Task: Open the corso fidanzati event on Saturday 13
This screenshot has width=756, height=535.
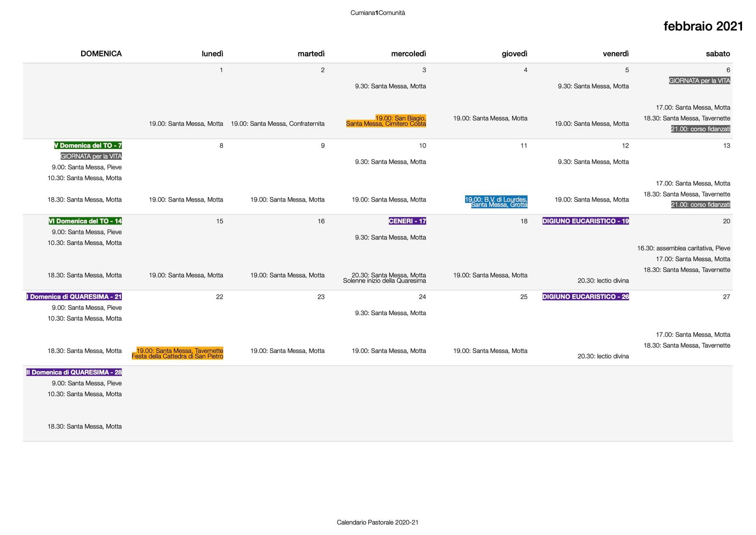Action: pos(700,205)
